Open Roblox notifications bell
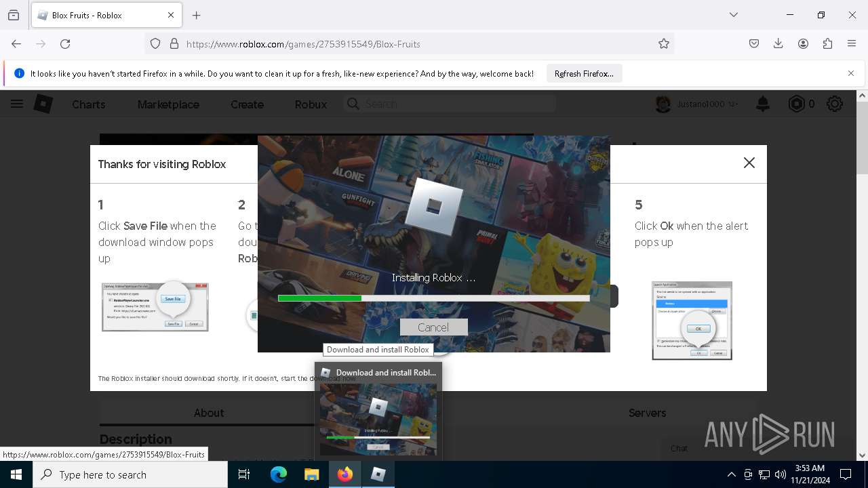The image size is (868, 488). pos(763,104)
